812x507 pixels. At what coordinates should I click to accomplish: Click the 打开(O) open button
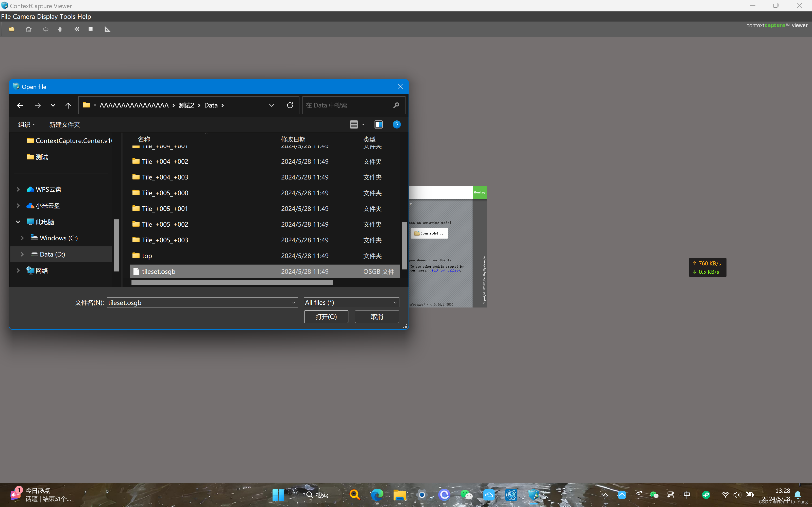tap(326, 317)
